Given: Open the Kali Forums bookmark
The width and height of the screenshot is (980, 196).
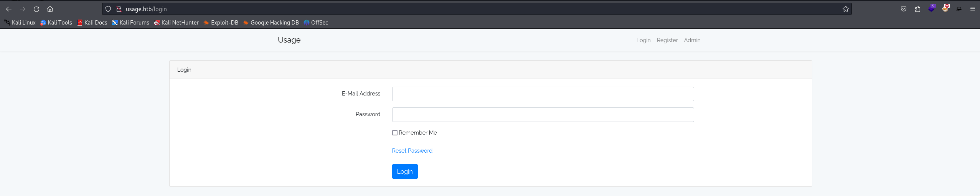Looking at the screenshot, I should (130, 23).
